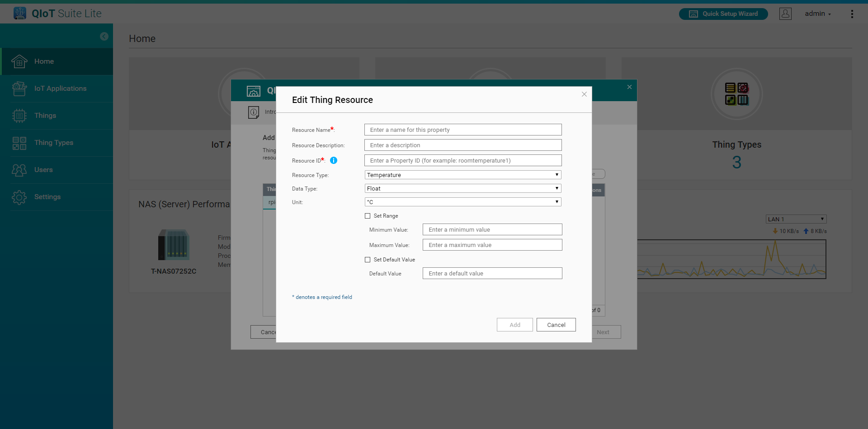Viewport: 868px width, 429px height.
Task: Click the Resource ID info icon
Action: [x=334, y=160]
